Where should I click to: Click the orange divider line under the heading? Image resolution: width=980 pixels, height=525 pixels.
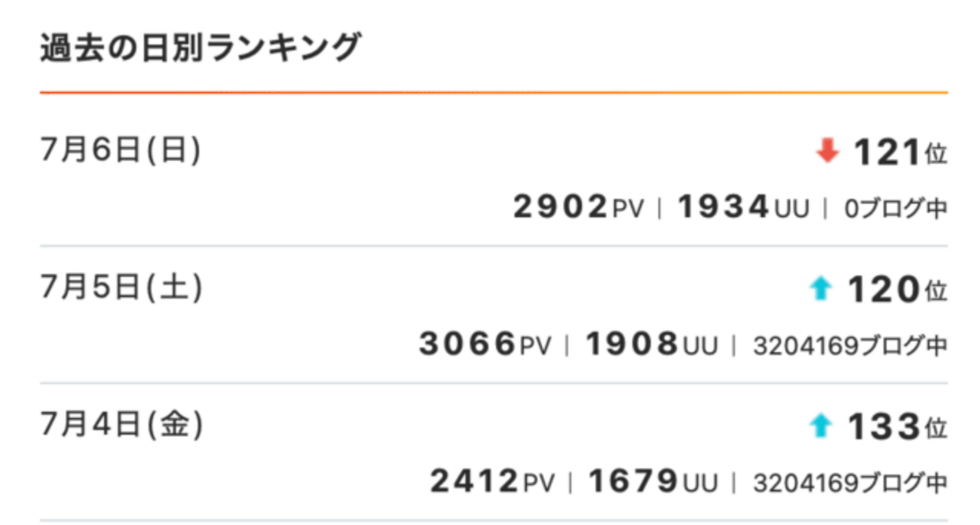(494, 93)
